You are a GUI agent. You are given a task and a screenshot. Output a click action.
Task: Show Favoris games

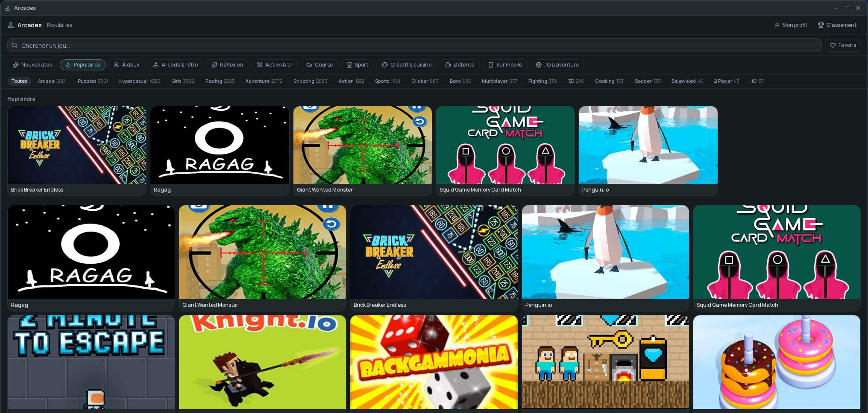point(843,45)
